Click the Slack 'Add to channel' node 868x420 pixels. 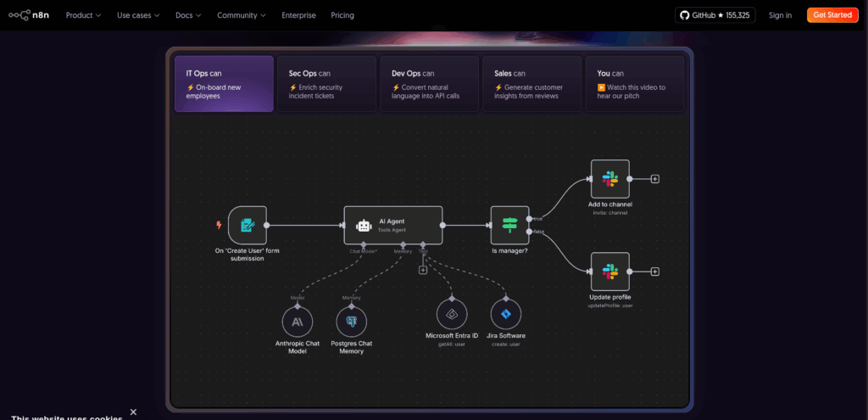click(x=609, y=179)
